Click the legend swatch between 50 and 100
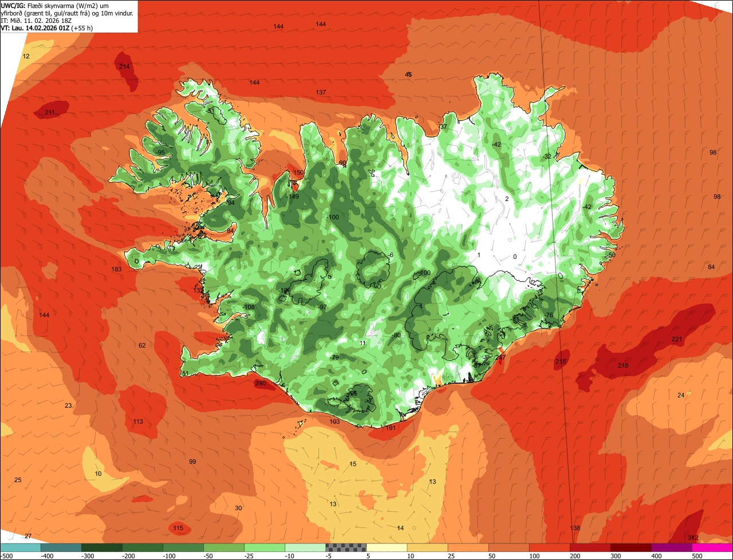 coord(509,547)
